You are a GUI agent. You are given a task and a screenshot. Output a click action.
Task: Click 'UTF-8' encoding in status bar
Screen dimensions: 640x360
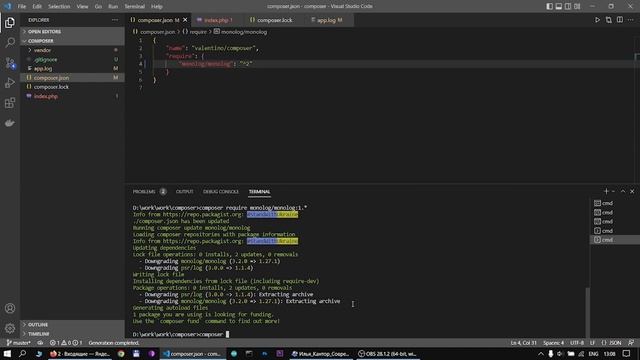tap(577, 343)
